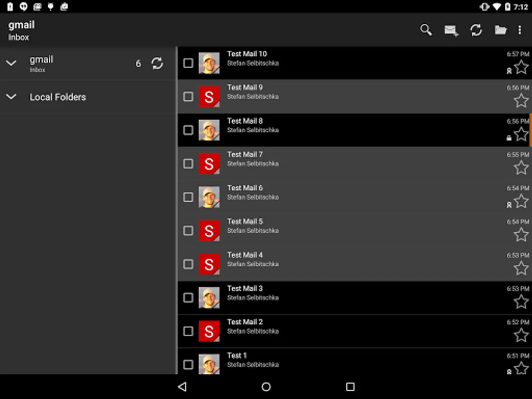Open the Test Mail 6 message
This screenshot has width=532, height=399.
coord(355,197)
